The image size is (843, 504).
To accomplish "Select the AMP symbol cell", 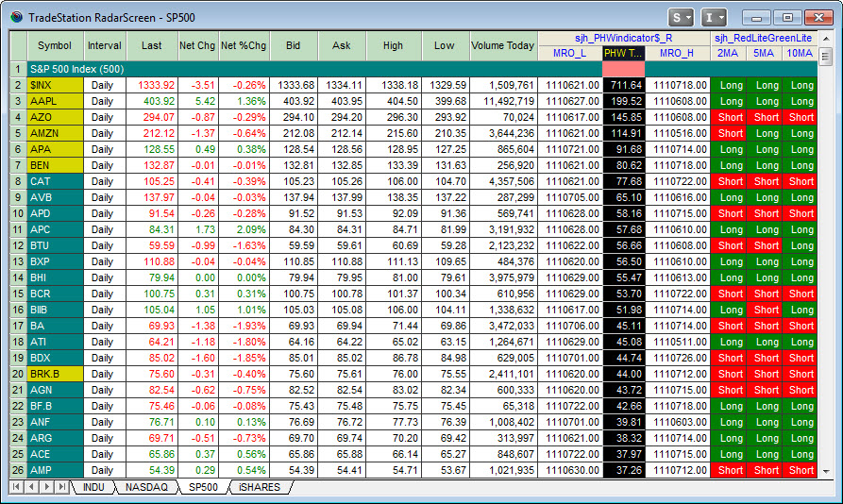I will pos(55,470).
